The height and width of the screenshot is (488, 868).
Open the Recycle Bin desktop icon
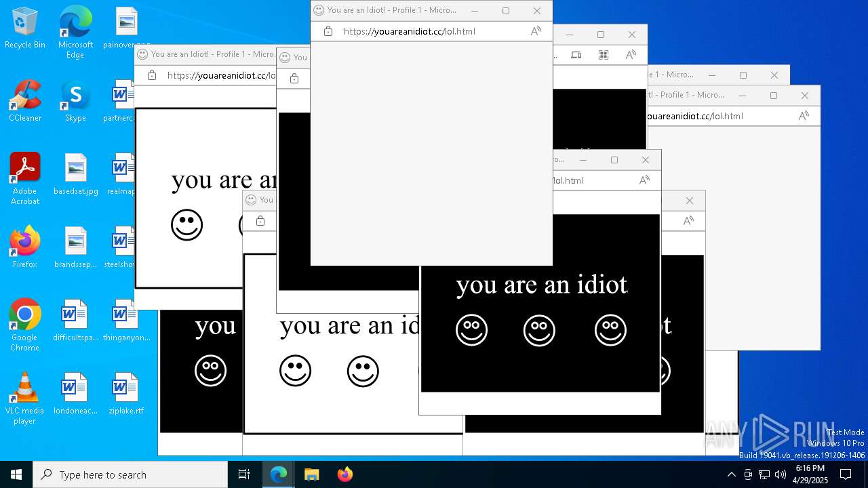point(25,28)
